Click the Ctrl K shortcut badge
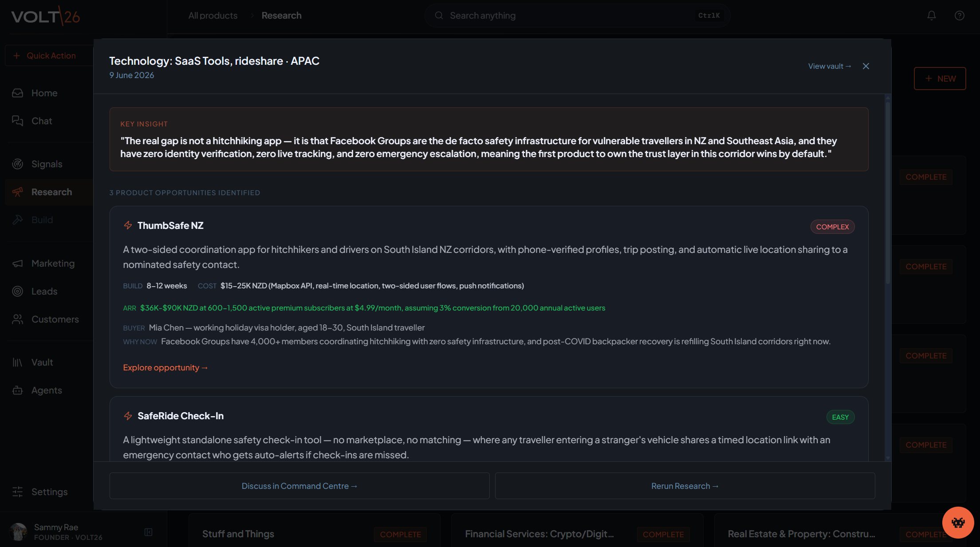Screen dimensions: 980x547 [709, 16]
